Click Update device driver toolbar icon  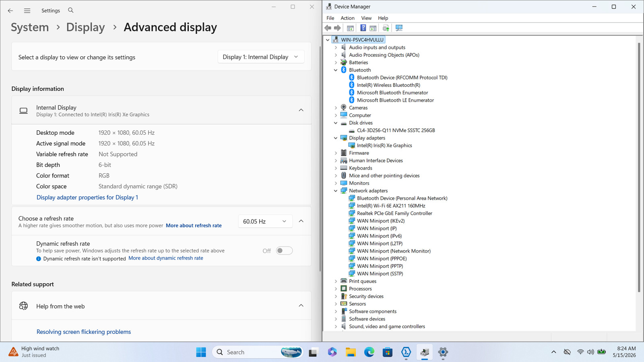coord(386,28)
